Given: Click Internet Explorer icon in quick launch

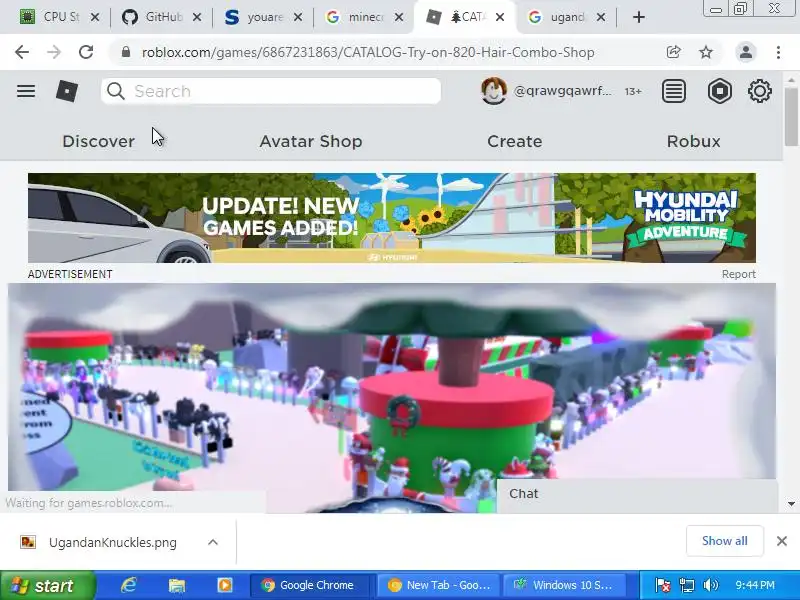Looking at the screenshot, I should click(128, 585).
